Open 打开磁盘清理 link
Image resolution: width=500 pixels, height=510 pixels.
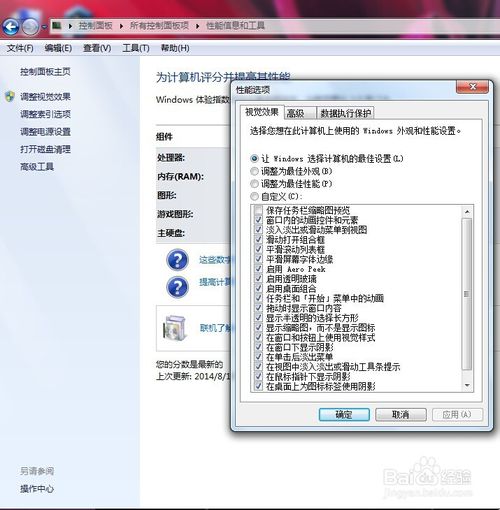pyautogui.click(x=45, y=149)
